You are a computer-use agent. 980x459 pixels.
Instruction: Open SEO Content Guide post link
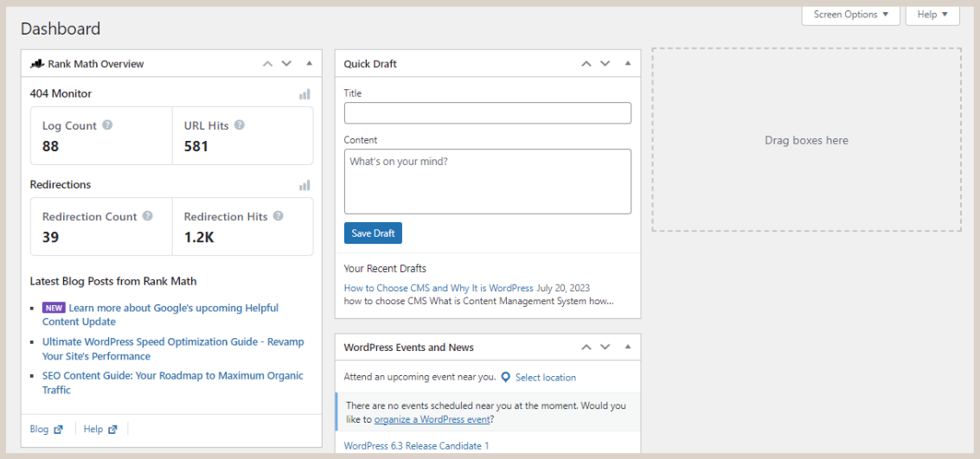pyautogui.click(x=172, y=383)
